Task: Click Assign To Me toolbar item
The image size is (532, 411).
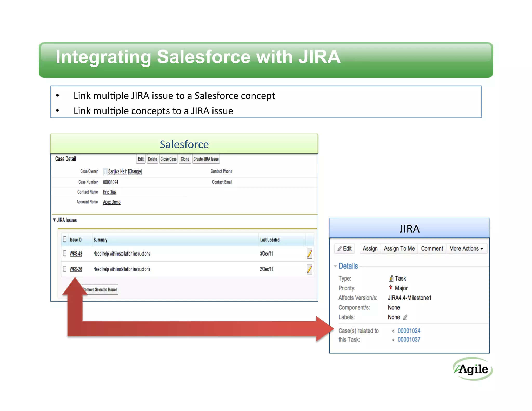Action: tap(399, 249)
